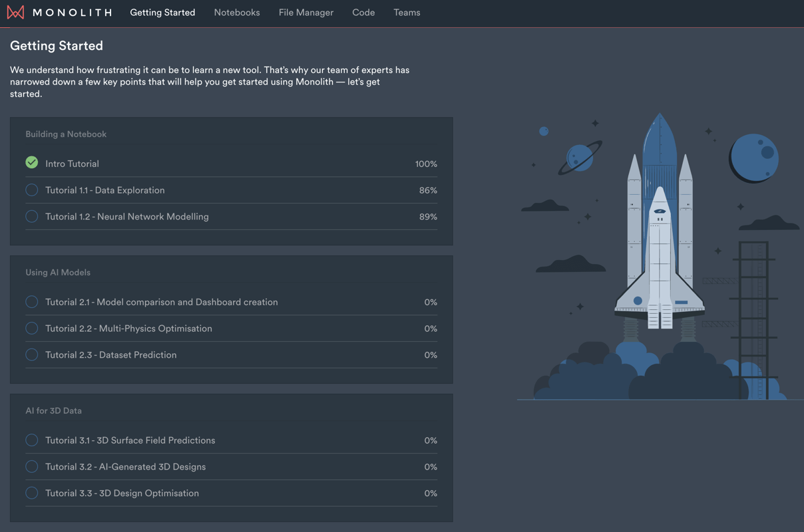Open the File Manager tab
The height and width of the screenshot is (532, 804).
(x=305, y=12)
